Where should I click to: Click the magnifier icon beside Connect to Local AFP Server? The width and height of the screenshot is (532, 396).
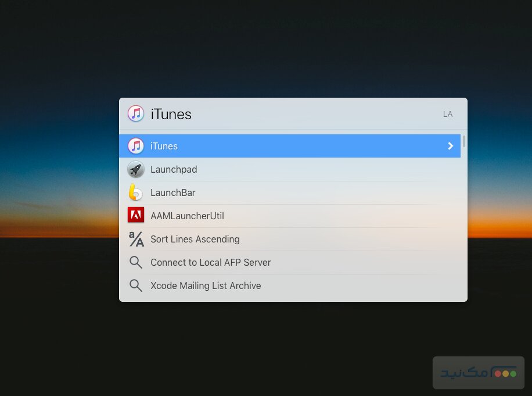[136, 262]
